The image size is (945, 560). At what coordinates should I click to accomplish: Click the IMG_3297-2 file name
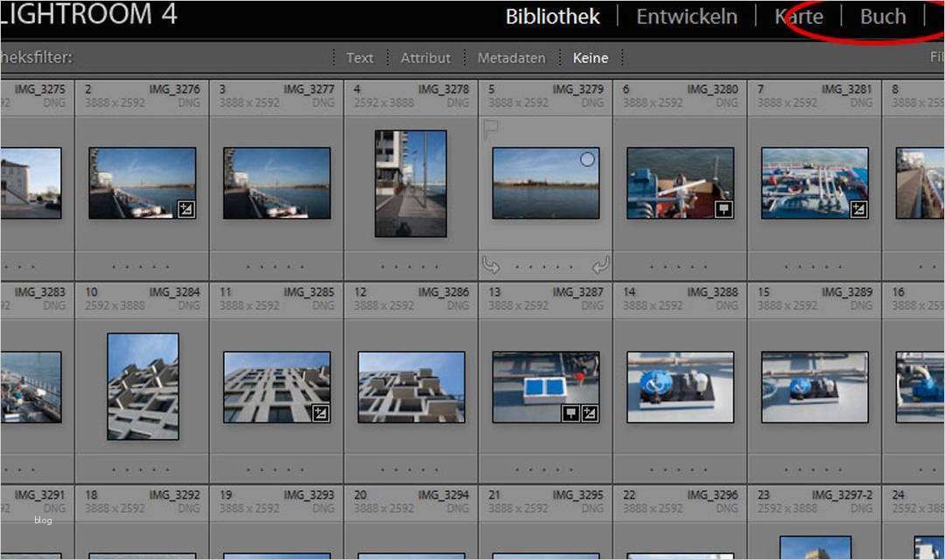click(x=842, y=495)
